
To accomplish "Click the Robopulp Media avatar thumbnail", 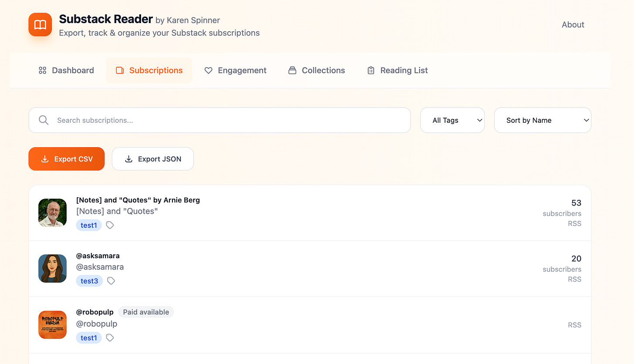I will click(x=52, y=325).
